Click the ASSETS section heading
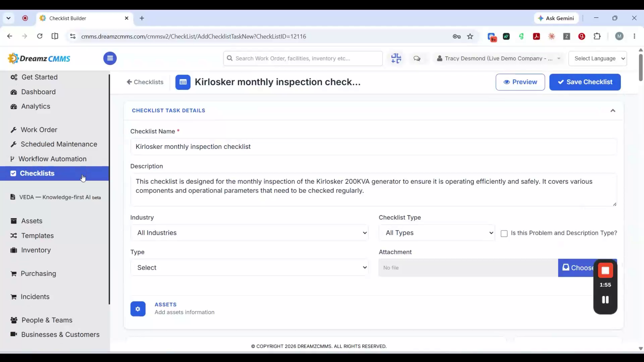 pyautogui.click(x=166, y=305)
